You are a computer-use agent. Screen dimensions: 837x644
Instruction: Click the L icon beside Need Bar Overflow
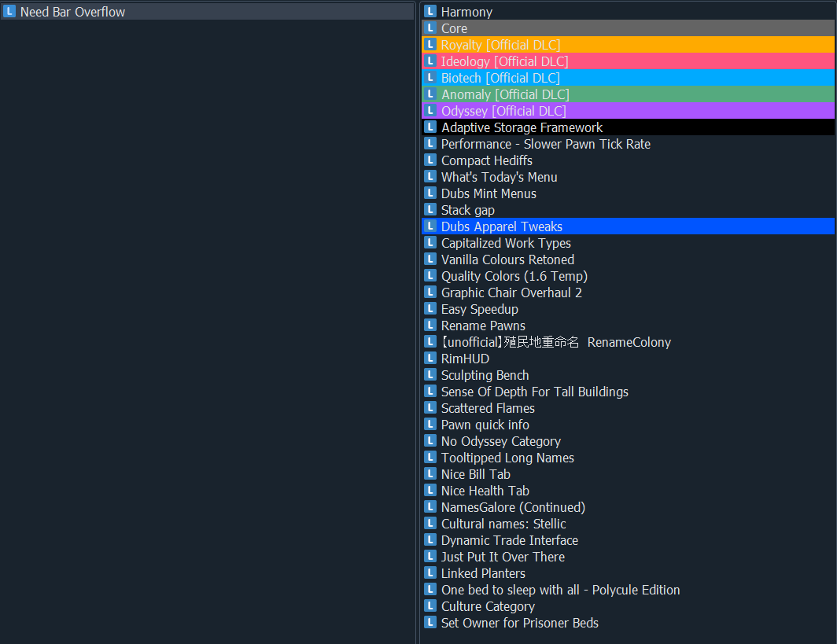pos(9,11)
